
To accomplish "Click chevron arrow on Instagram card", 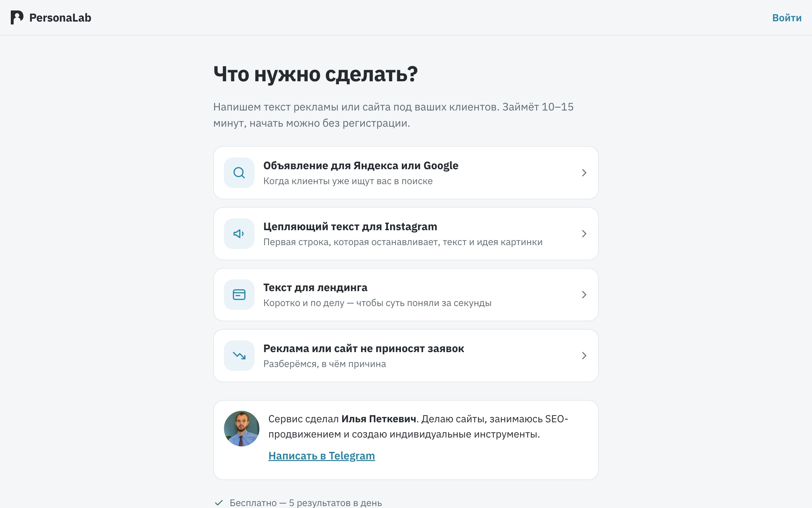I will (584, 233).
